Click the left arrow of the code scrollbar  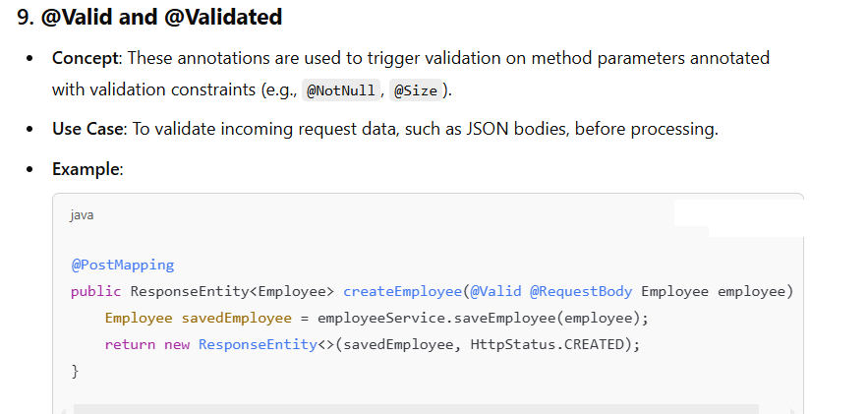click(63, 410)
